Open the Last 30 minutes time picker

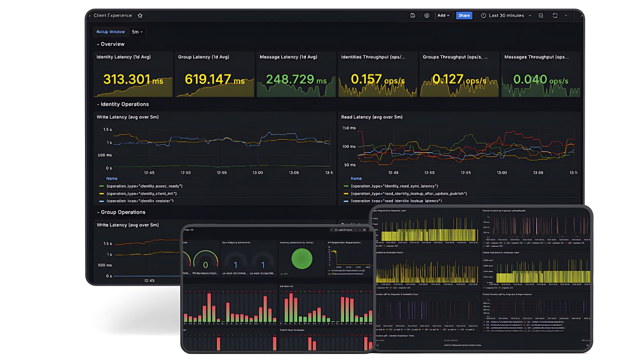point(506,16)
